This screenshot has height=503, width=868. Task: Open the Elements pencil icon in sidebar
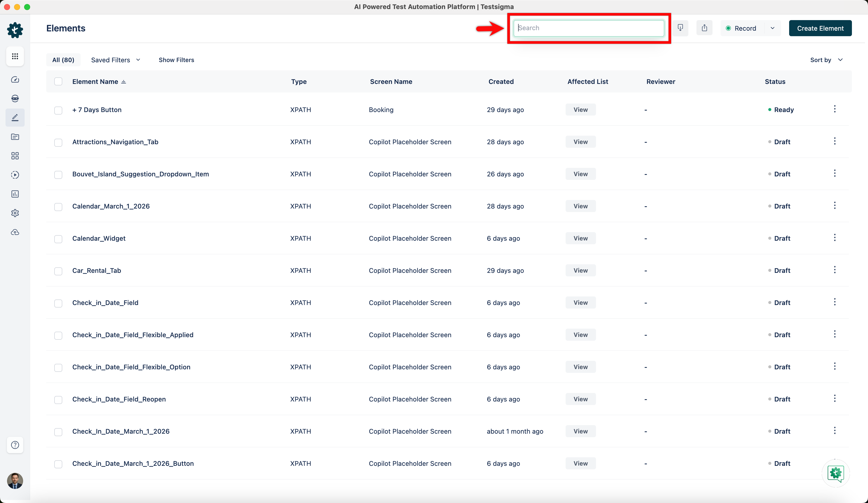pos(15,118)
